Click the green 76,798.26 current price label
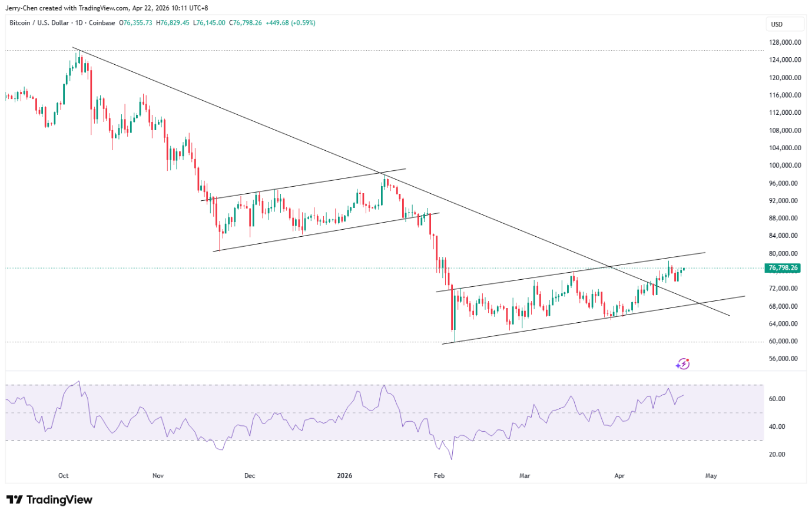The width and height of the screenshot is (812, 516). [x=783, y=268]
